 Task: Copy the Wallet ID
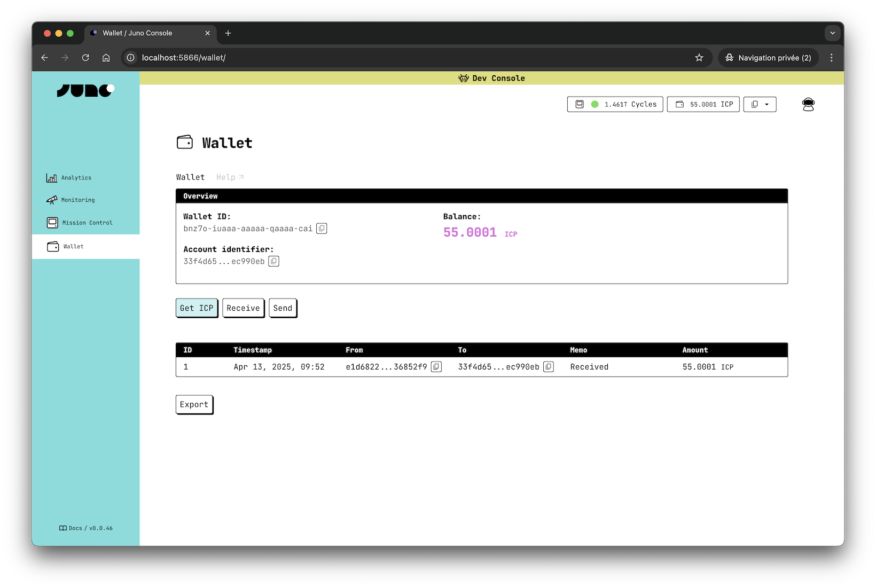(x=322, y=228)
